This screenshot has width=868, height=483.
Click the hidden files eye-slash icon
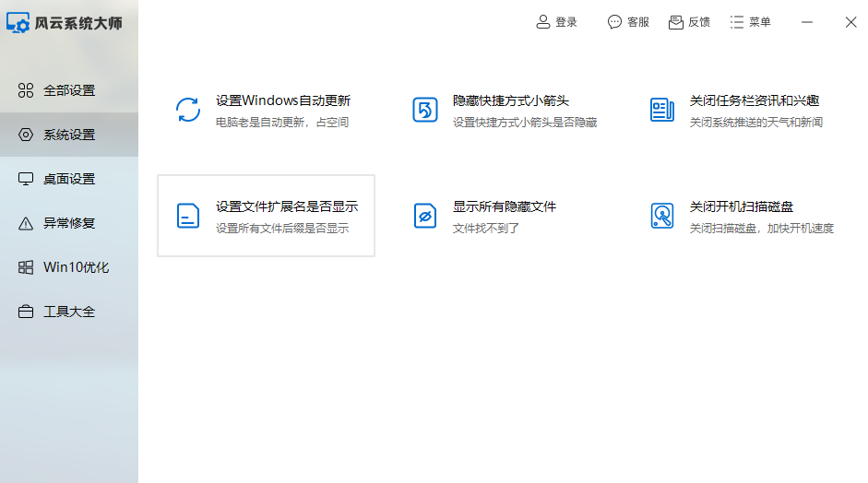click(x=425, y=216)
